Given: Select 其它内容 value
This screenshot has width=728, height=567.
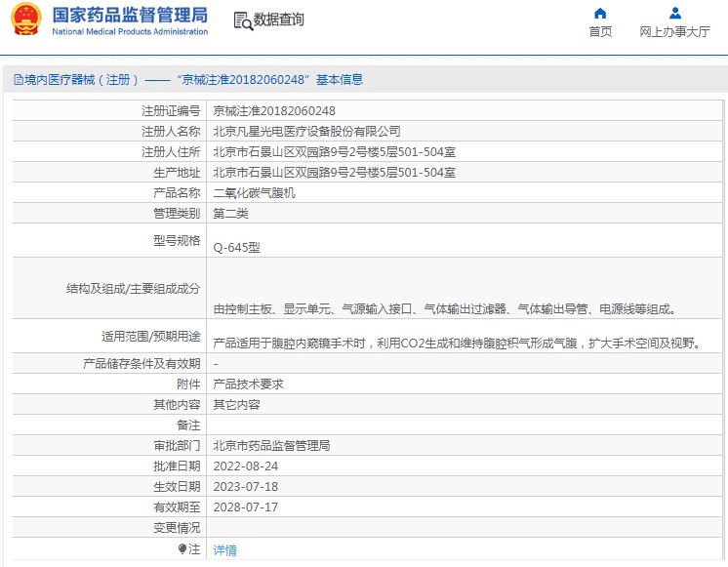Looking at the screenshot, I should 236,404.
